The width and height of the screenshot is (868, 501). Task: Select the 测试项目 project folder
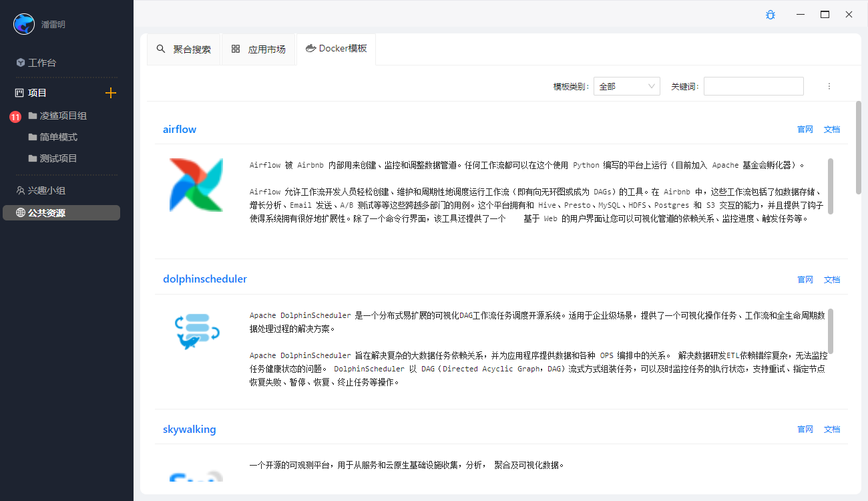pos(58,158)
